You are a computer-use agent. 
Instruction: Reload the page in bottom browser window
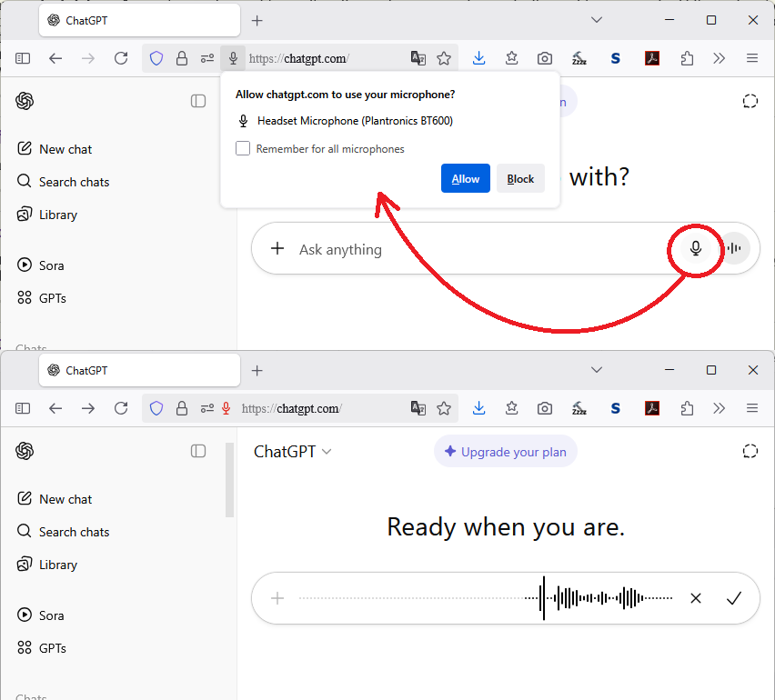tap(121, 408)
